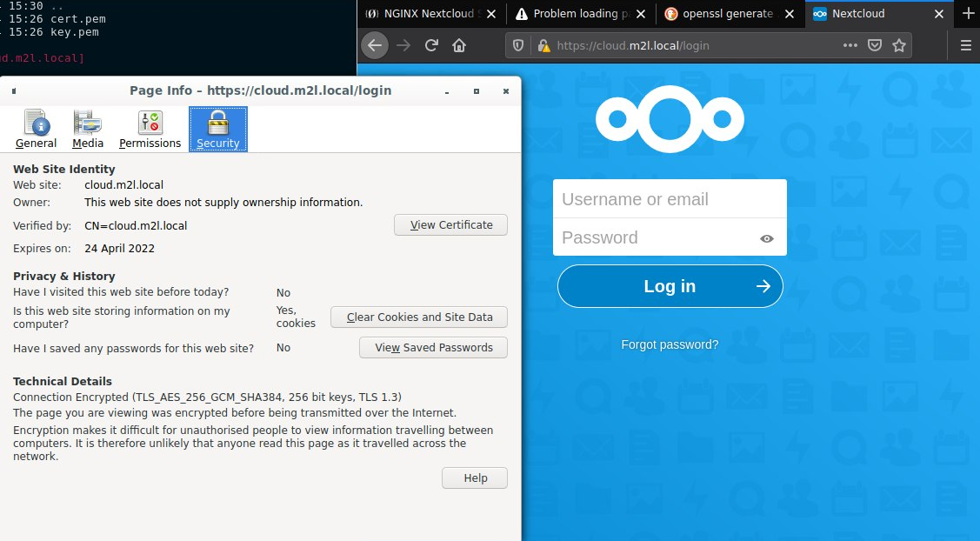Open tracking protection shield in address bar
The width and height of the screenshot is (980, 541).
(x=518, y=45)
